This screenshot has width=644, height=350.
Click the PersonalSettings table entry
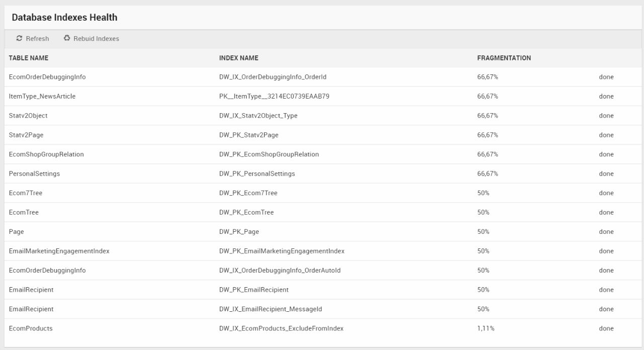34,173
